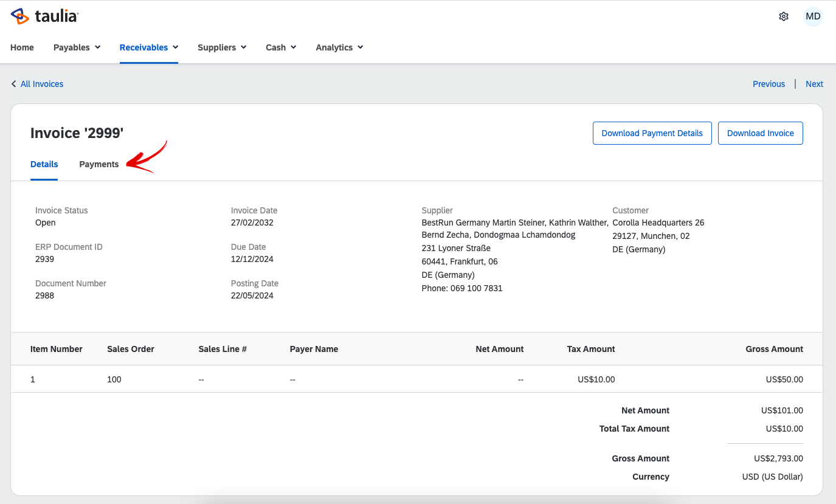Click supplier address 231 Lyoner Straße
Viewport: 836px width, 504px height.
coord(456,248)
